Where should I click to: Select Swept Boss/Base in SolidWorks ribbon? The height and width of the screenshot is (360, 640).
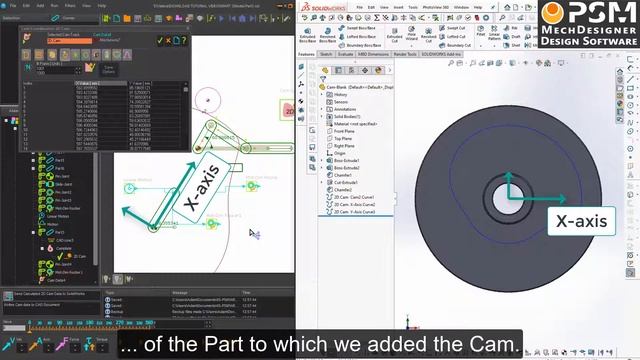357,28
